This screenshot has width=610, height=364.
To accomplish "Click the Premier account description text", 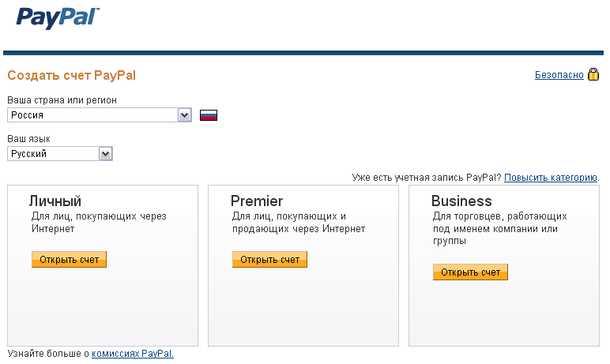I will [x=299, y=222].
